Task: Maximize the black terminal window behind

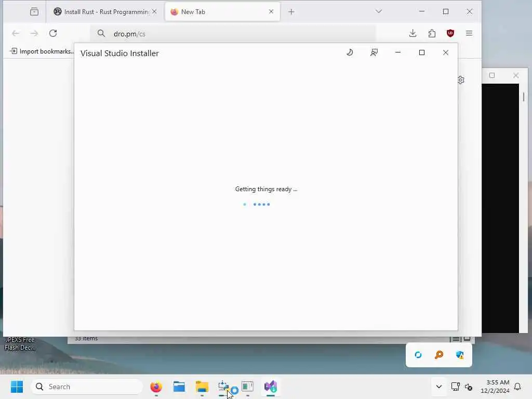Action: click(x=492, y=75)
